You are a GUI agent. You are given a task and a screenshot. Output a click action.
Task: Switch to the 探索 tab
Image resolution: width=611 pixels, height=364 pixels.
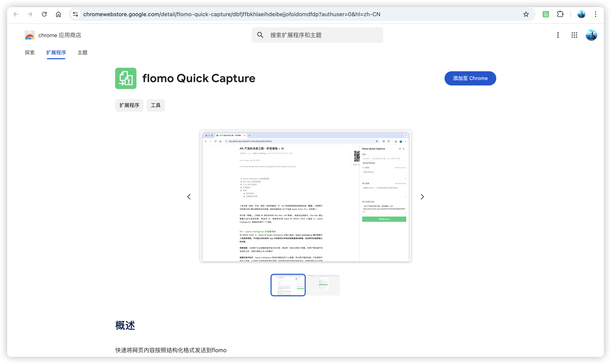tap(30, 53)
